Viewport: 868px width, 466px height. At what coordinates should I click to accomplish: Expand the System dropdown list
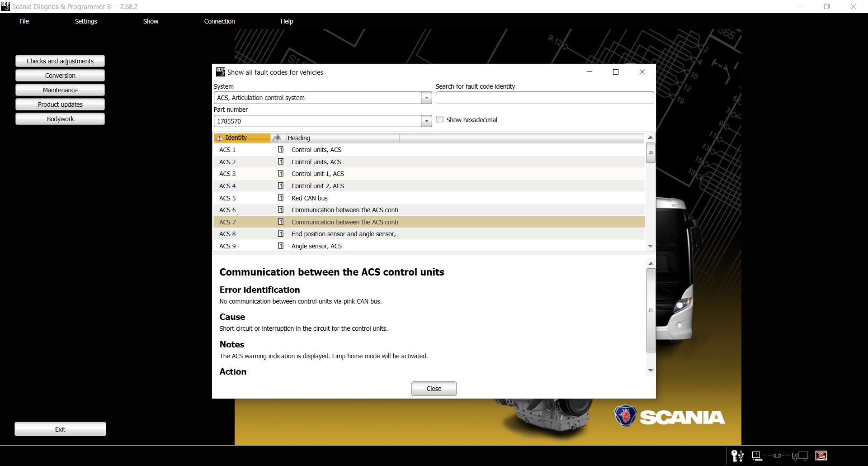click(426, 98)
